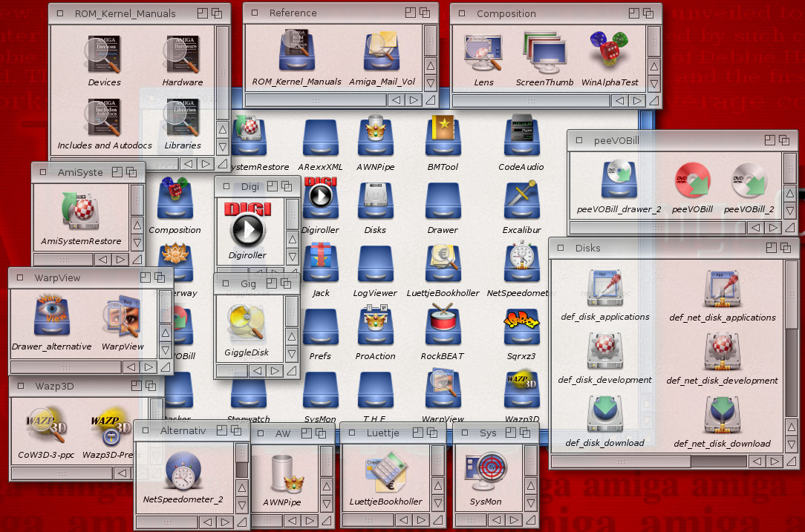Viewport: 805px width, 532px height.
Task: Open the Excalibur sword drawer
Action: point(521,201)
